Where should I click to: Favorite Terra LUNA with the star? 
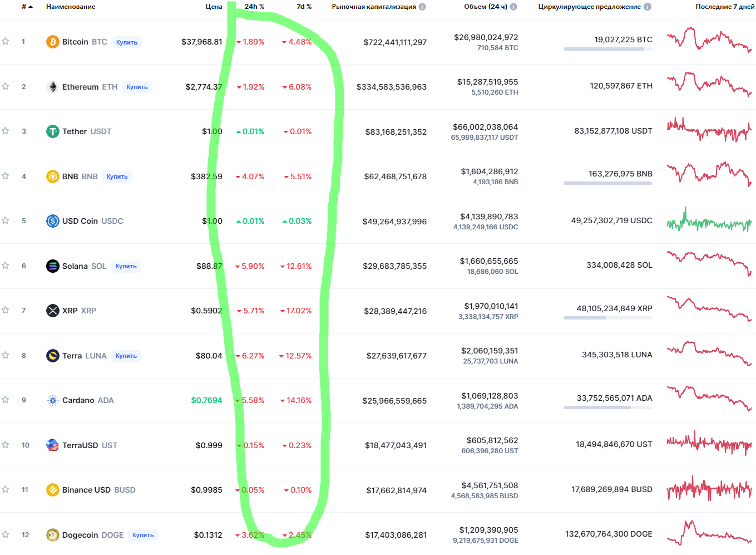[x=6, y=355]
